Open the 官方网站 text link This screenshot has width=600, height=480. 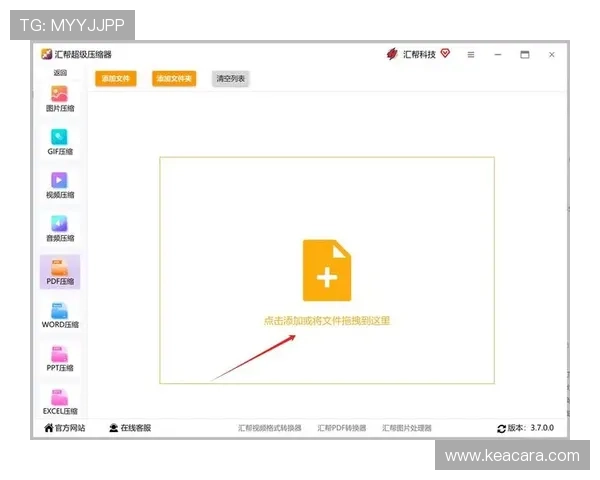[70, 428]
